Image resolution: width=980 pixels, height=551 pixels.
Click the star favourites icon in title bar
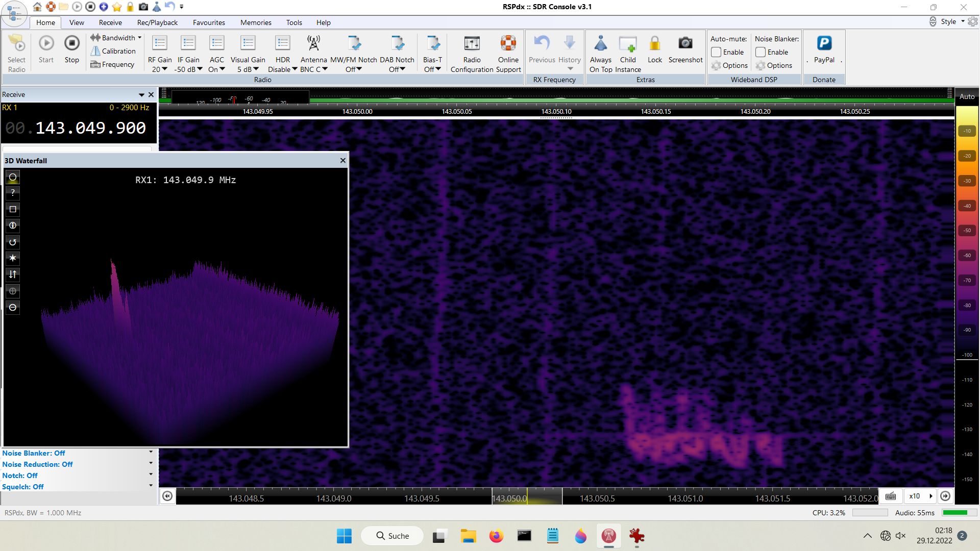[x=117, y=7]
